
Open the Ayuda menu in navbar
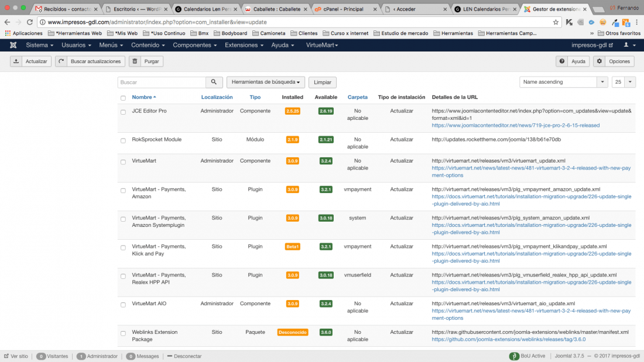click(283, 45)
